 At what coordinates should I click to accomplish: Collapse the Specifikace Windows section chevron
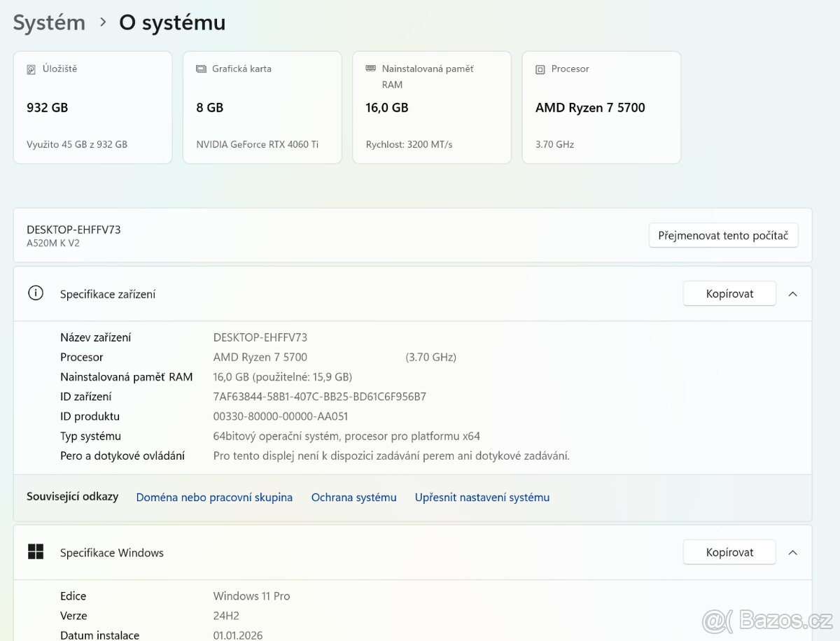(792, 552)
